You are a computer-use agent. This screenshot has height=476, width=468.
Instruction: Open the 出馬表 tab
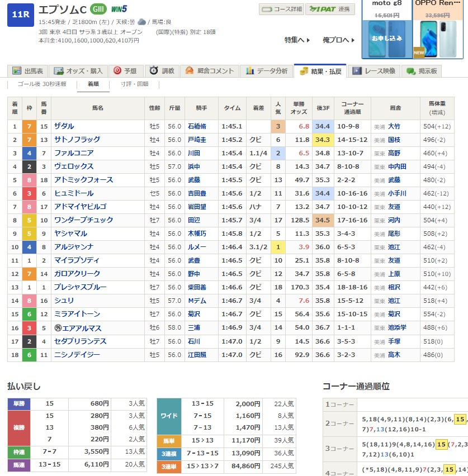27,71
